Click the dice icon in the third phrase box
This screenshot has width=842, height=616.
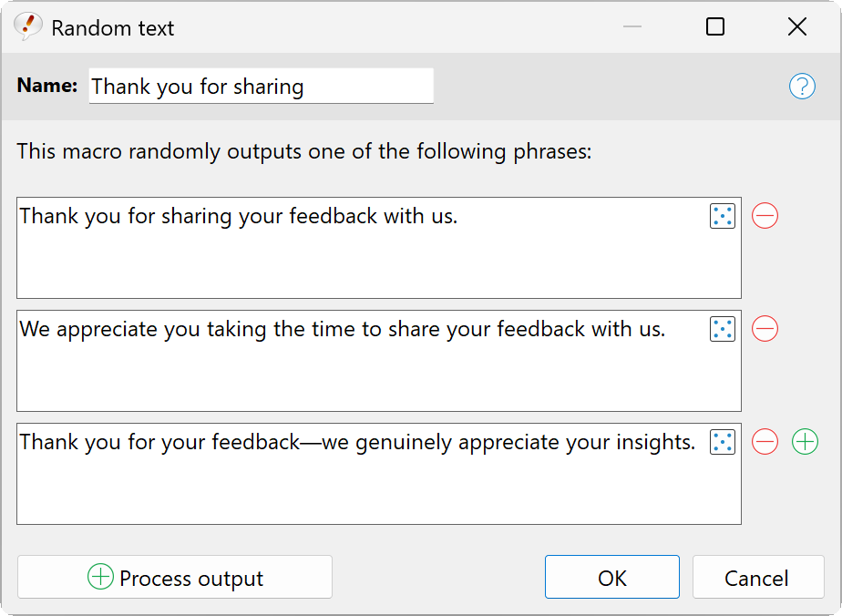(x=722, y=442)
